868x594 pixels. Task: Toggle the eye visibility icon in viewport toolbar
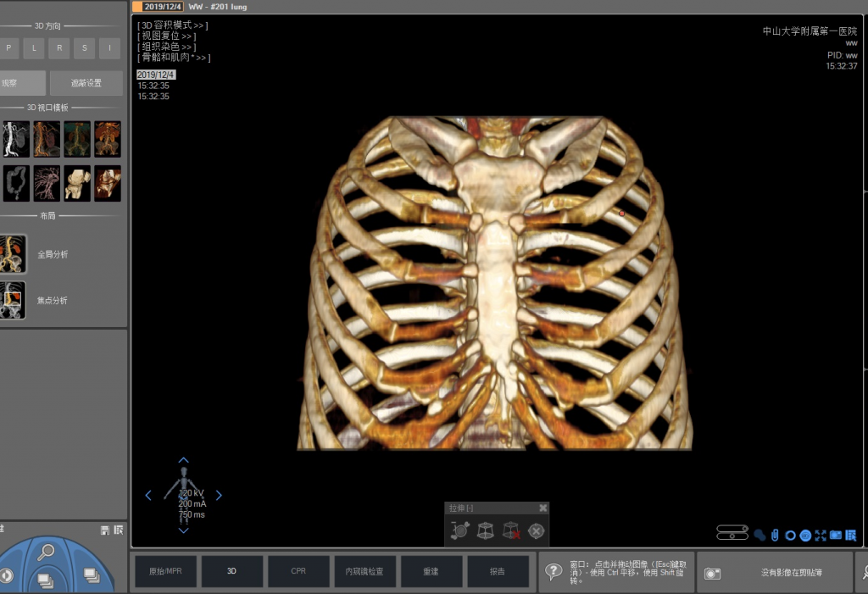[x=805, y=536]
